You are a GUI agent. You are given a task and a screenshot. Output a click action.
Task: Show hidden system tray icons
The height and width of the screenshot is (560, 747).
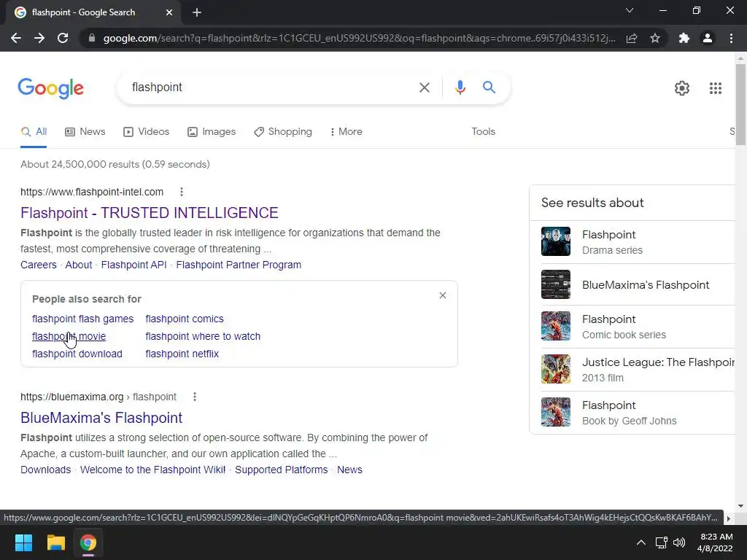(x=641, y=542)
